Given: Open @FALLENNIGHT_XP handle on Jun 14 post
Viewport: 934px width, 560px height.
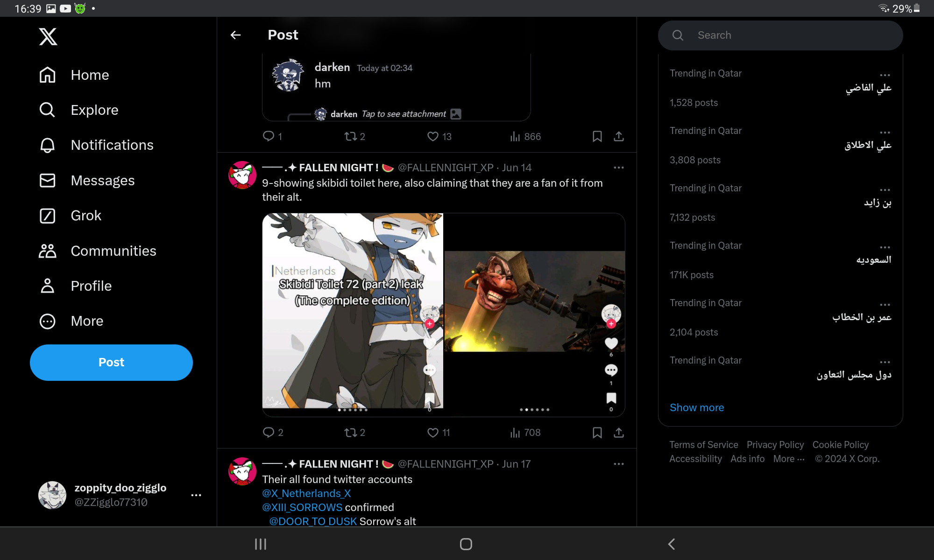Looking at the screenshot, I should tap(446, 168).
